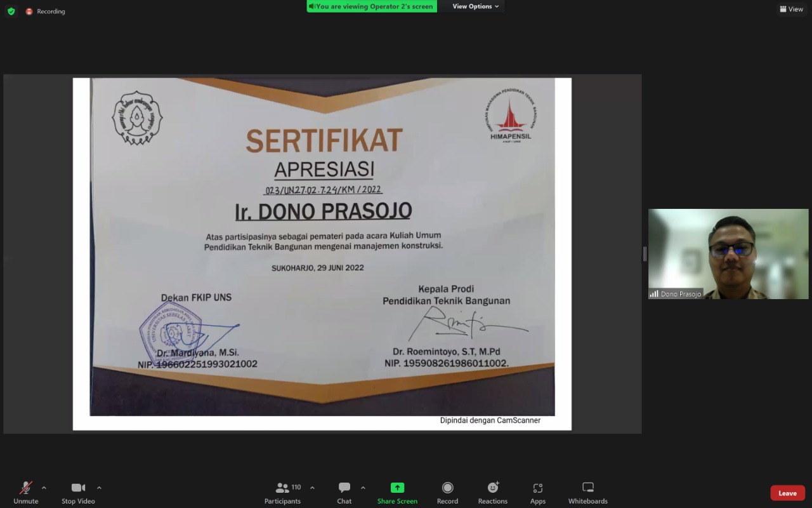
Task: Open audio options arrow next to Unmute
Action: tap(44, 488)
